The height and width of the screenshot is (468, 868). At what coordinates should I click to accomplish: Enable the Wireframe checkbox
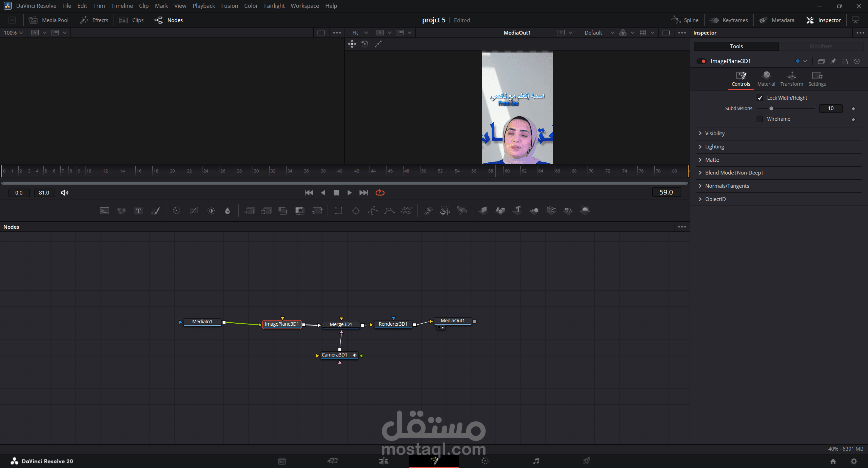tap(760, 119)
